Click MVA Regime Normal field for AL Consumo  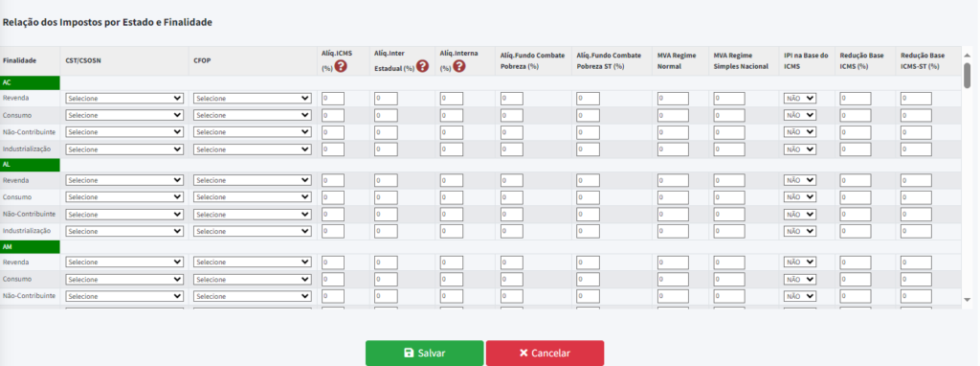point(673,197)
